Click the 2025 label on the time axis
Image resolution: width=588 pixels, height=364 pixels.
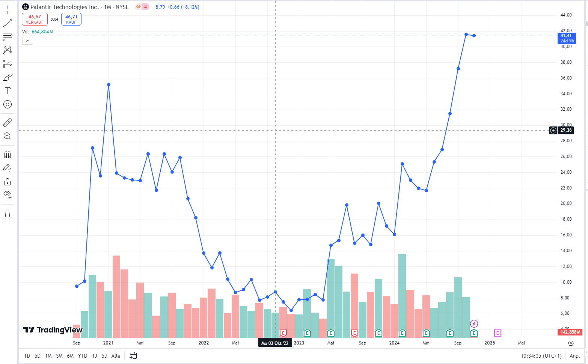coord(490,343)
